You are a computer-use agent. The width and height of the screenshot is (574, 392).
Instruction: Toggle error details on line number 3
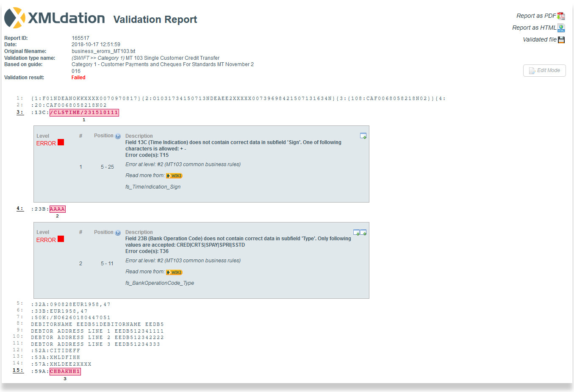(19, 112)
